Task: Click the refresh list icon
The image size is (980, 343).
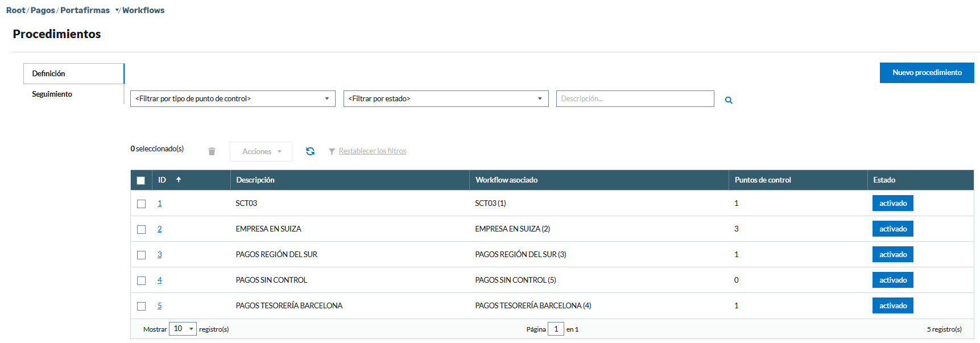Action: pyautogui.click(x=310, y=151)
